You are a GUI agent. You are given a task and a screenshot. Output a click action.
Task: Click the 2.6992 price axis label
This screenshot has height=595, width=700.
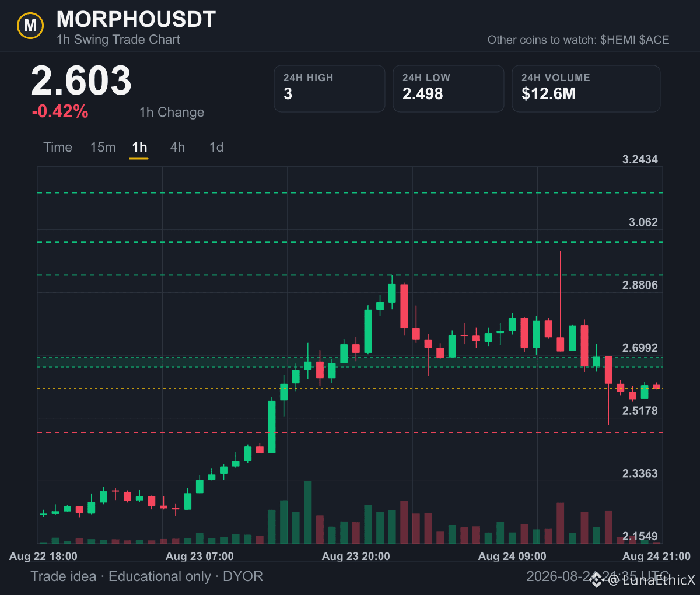(640, 348)
